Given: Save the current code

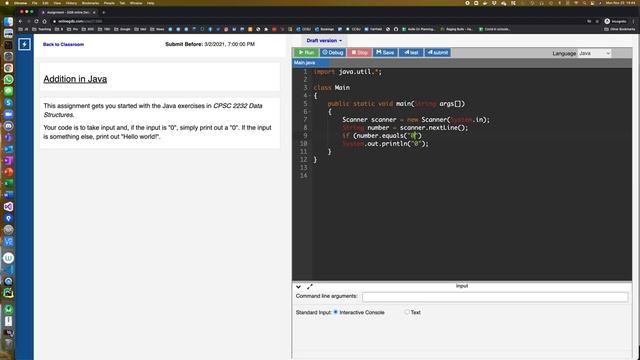Looking at the screenshot, I should click(x=385, y=53).
